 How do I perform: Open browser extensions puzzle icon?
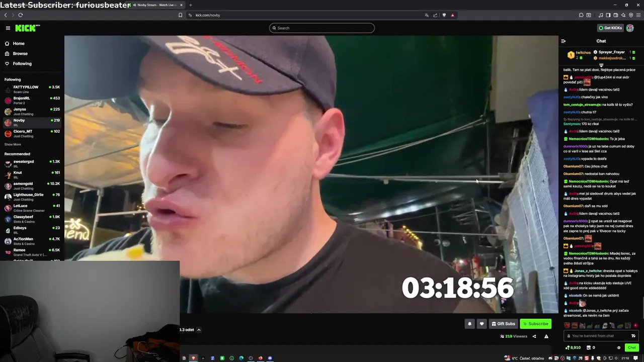point(581,15)
